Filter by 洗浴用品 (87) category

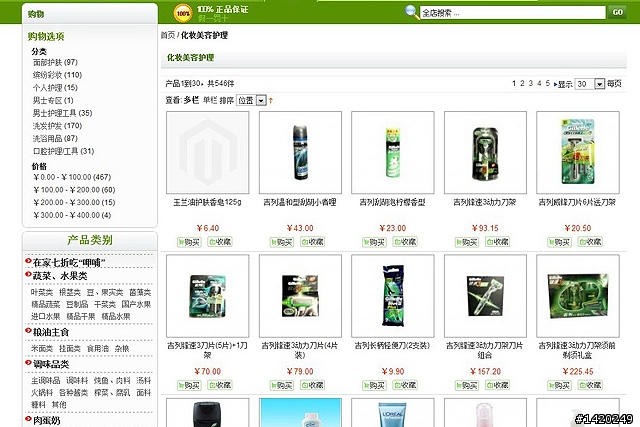coord(55,138)
